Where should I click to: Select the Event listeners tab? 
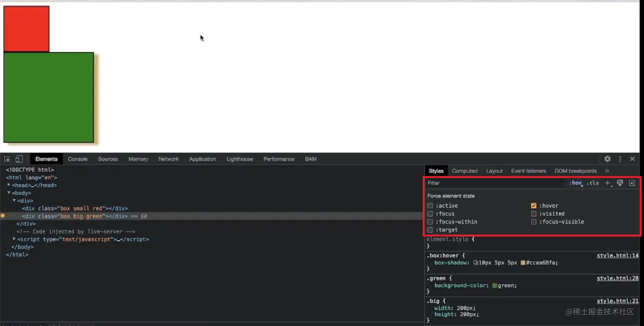tap(529, 171)
